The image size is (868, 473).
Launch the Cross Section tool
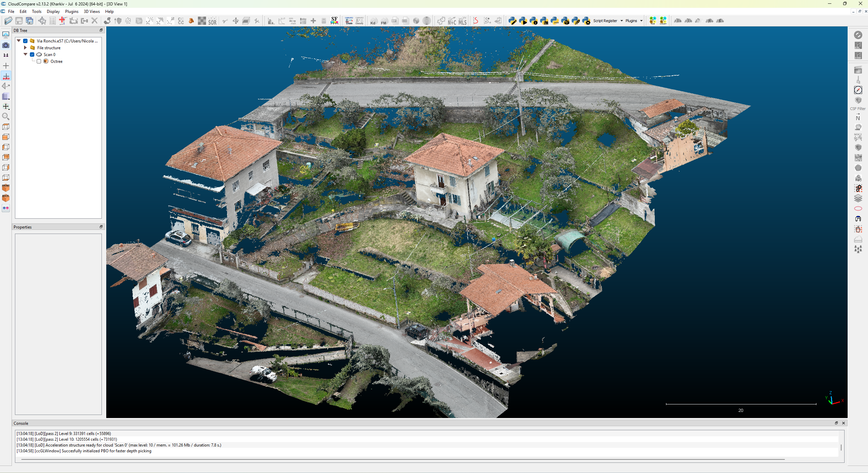(246, 21)
